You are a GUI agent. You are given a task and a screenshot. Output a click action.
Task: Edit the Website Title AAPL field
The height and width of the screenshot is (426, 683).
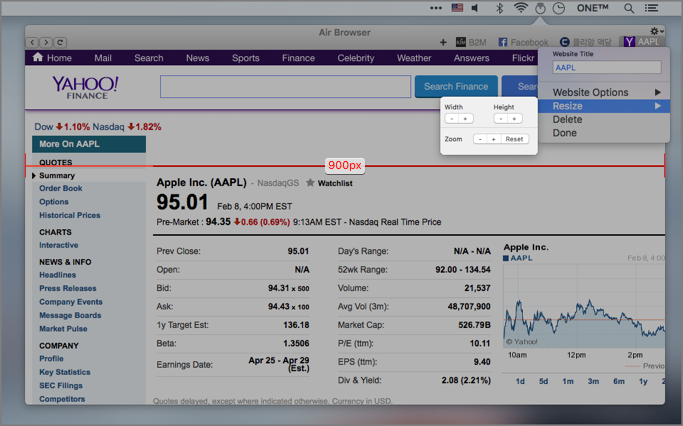[x=607, y=68]
